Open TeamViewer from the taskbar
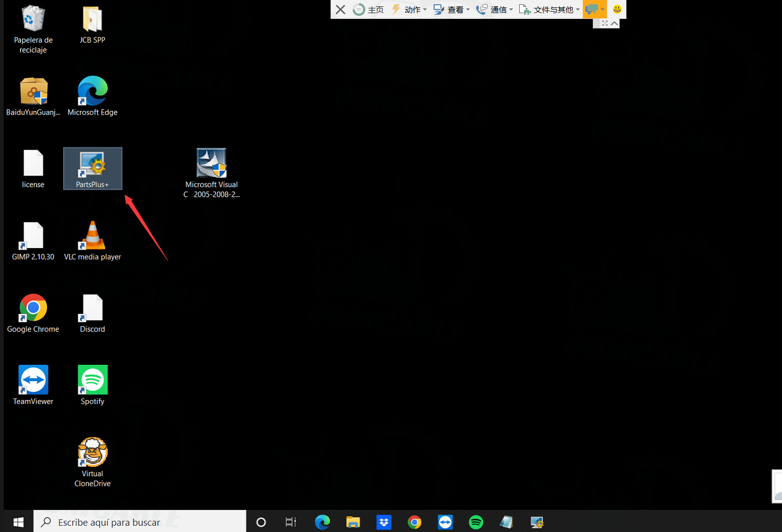Screen dimensions: 782x532 click(x=445, y=522)
